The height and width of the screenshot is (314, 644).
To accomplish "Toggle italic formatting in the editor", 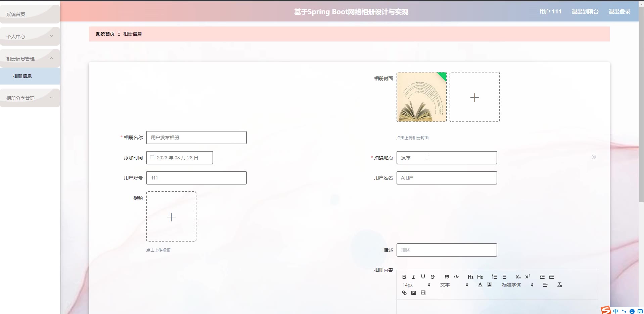I will pyautogui.click(x=414, y=277).
